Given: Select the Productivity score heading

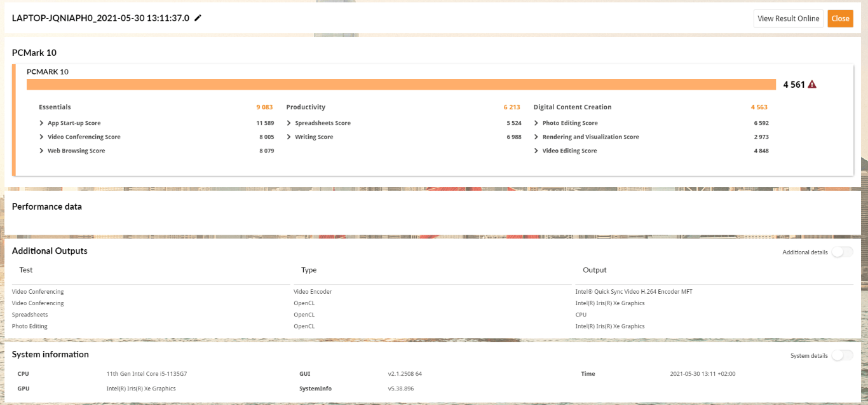Looking at the screenshot, I should [x=306, y=107].
